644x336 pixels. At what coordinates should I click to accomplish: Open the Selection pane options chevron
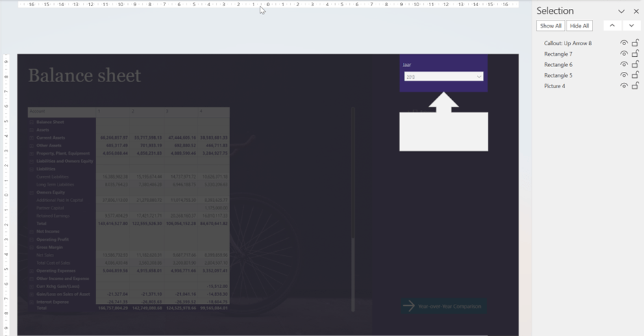click(621, 12)
